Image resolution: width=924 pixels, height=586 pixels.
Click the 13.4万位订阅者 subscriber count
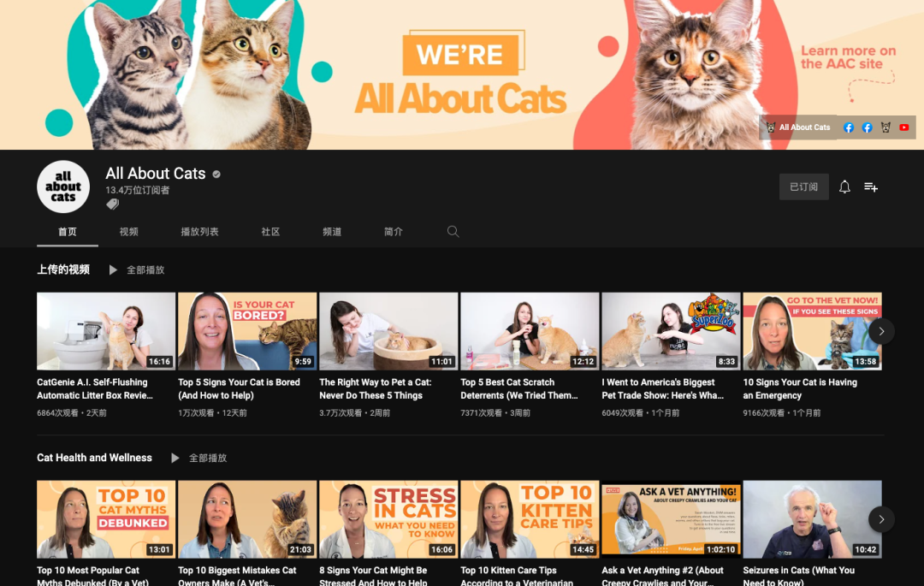point(137,190)
